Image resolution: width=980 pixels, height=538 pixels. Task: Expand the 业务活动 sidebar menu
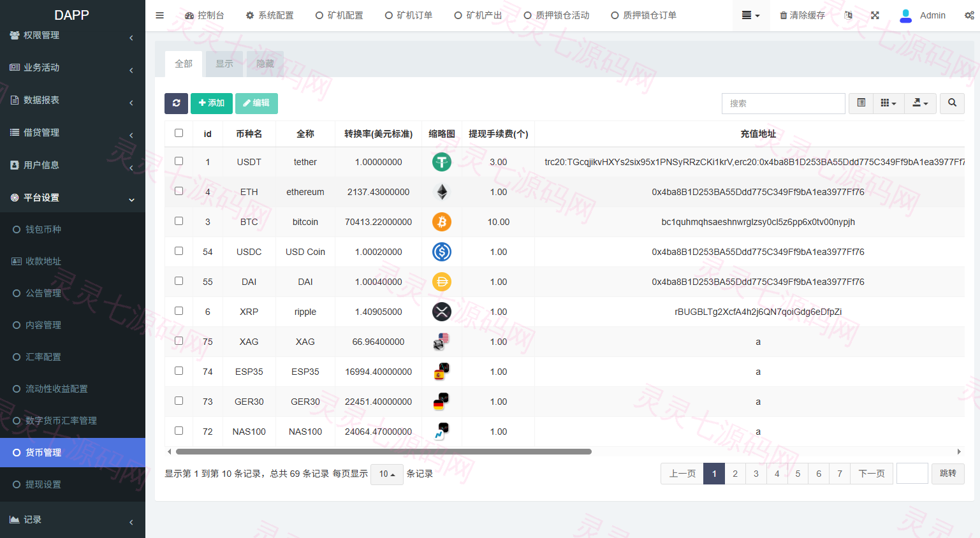(x=73, y=68)
